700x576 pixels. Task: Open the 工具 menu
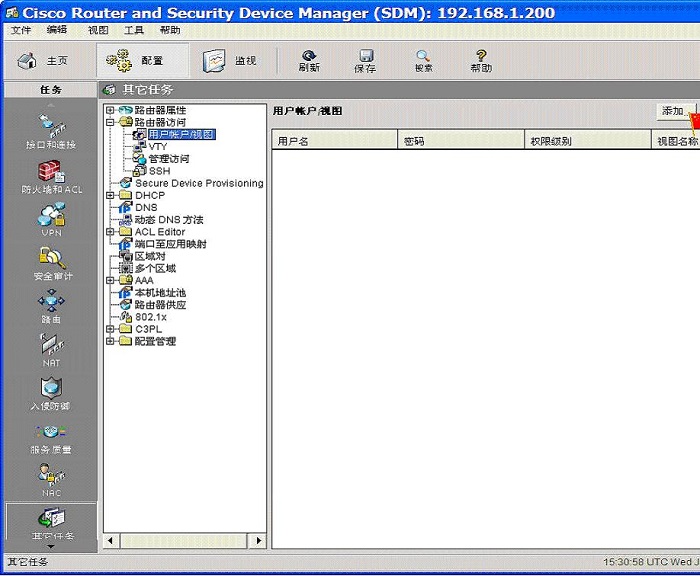[x=134, y=30]
